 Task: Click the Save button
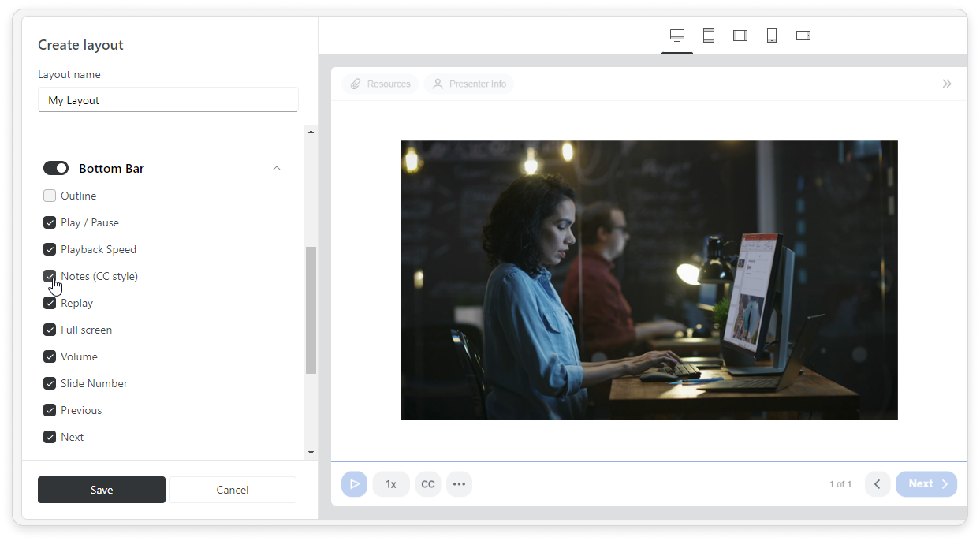point(101,490)
